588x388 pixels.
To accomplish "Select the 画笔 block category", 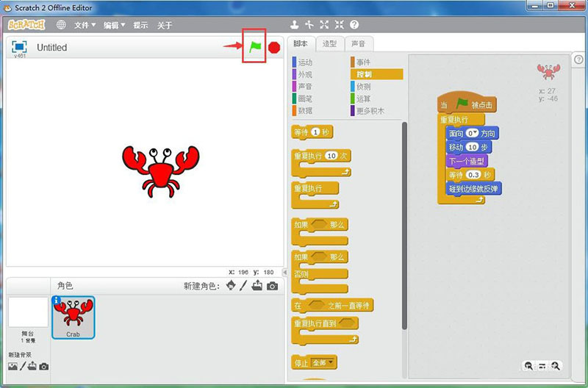I will pyautogui.click(x=302, y=98).
